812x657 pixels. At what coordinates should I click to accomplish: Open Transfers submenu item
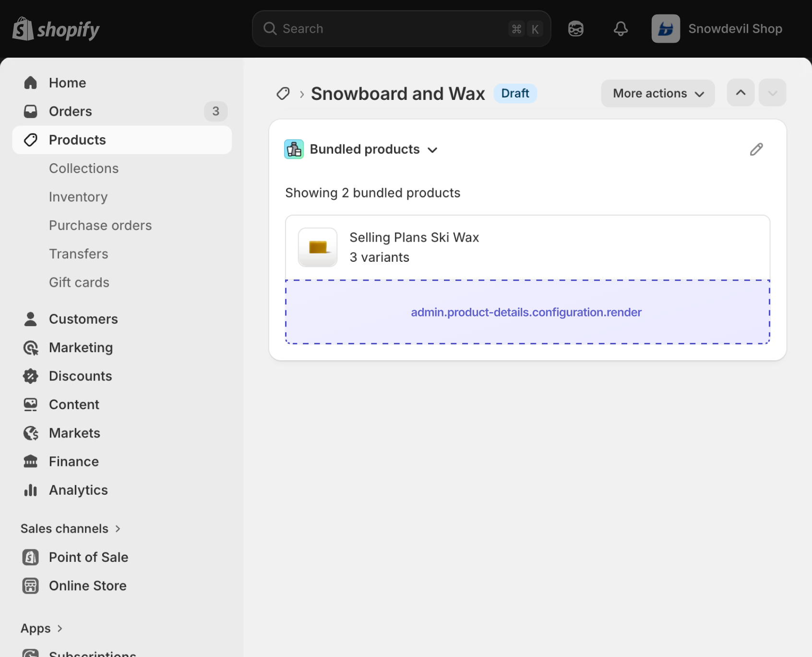pyautogui.click(x=79, y=254)
